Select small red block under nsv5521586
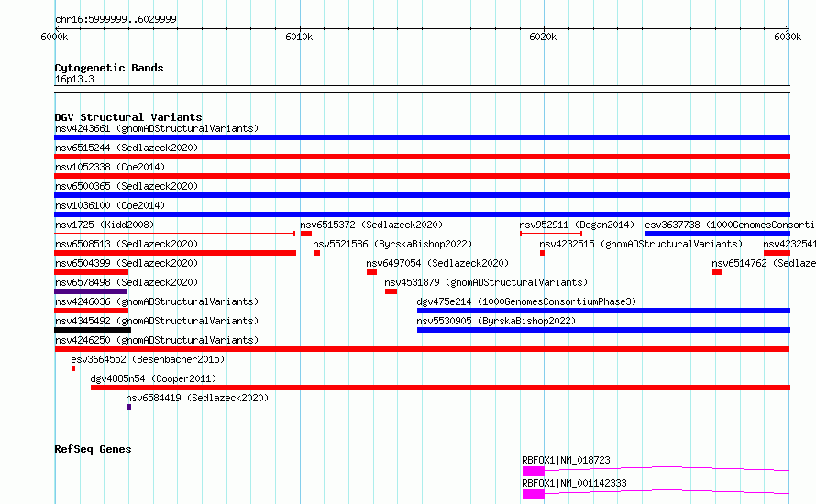This screenshot has height=504, width=816. [316, 253]
